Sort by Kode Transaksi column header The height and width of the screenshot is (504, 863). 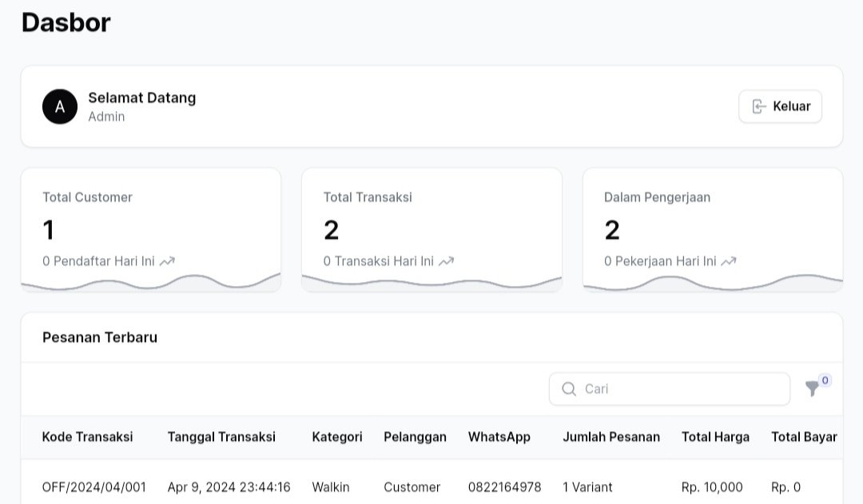(x=88, y=437)
